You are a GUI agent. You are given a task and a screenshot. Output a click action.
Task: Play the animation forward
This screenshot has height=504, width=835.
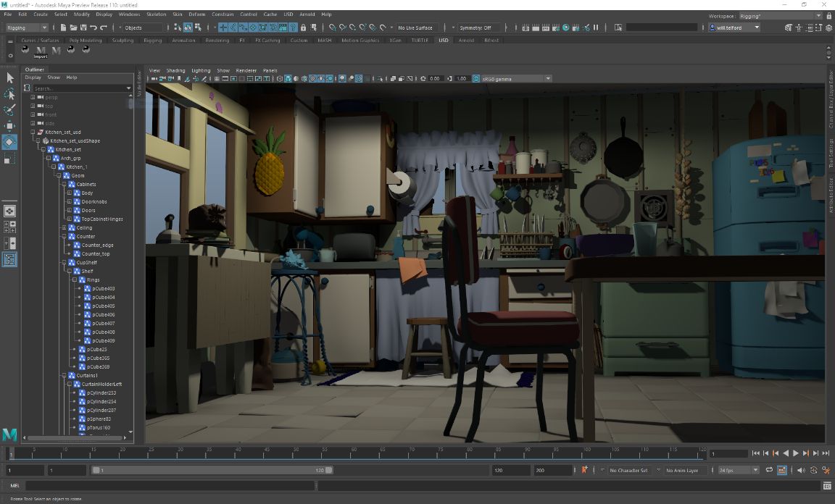point(794,453)
